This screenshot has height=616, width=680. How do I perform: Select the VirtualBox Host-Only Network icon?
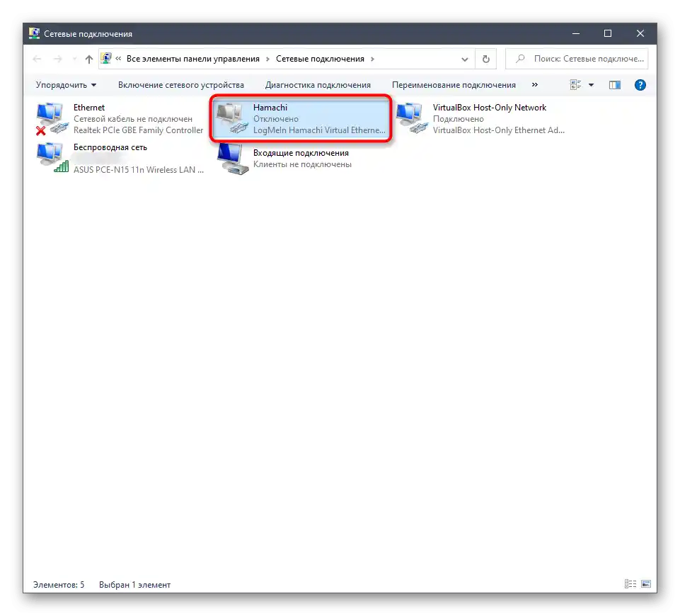(412, 119)
